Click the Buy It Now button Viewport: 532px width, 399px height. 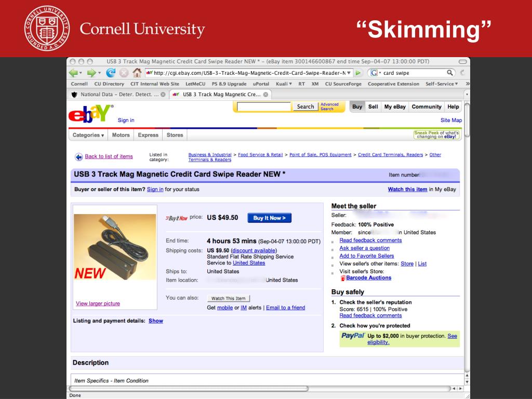(270, 218)
